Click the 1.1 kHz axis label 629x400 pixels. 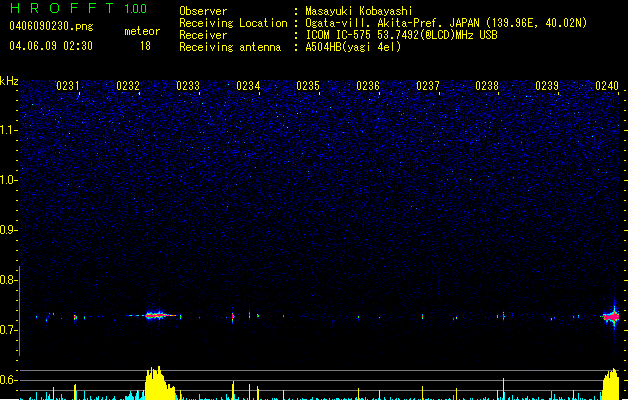(x=8, y=130)
